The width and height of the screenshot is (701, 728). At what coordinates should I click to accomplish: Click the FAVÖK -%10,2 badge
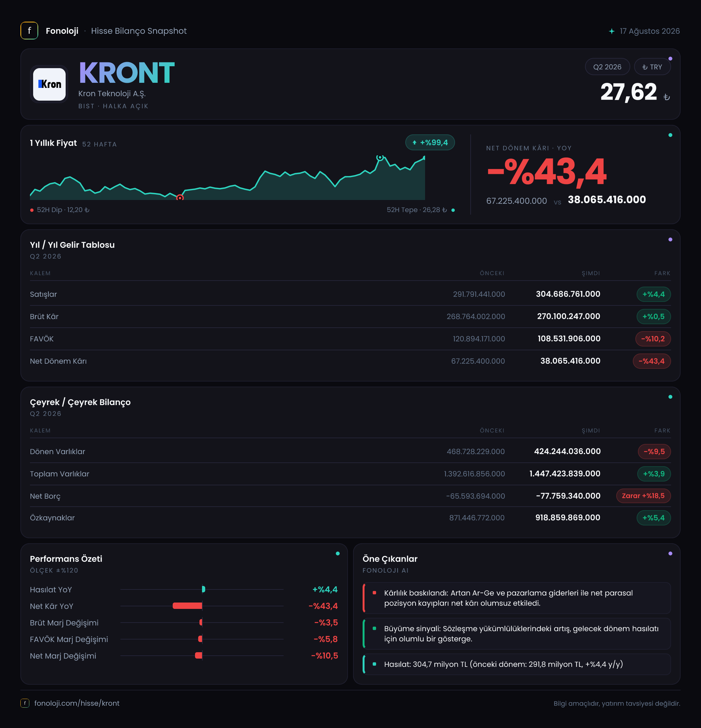tap(653, 339)
